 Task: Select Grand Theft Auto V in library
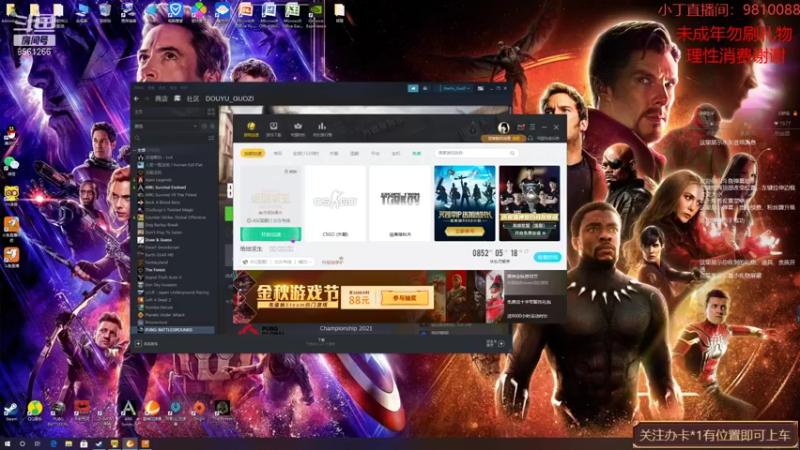pos(163,278)
